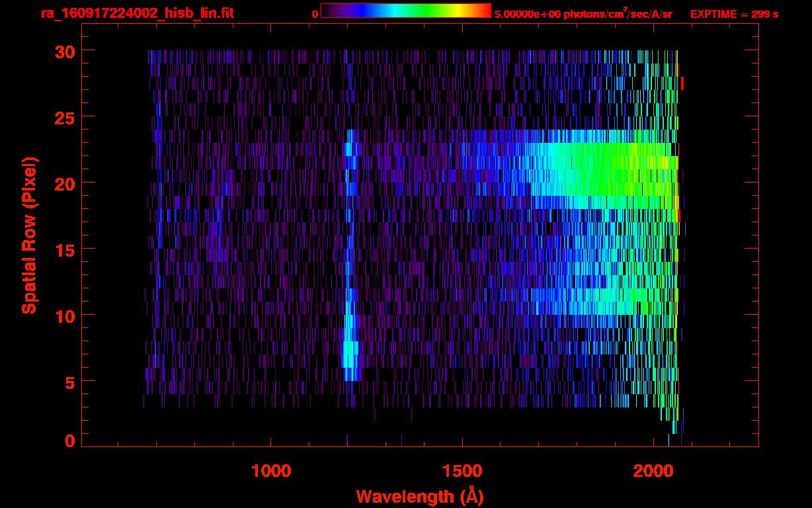Click the EXPTIME = 299 s text
Viewport: 812px width, 508px height.
[734, 14]
